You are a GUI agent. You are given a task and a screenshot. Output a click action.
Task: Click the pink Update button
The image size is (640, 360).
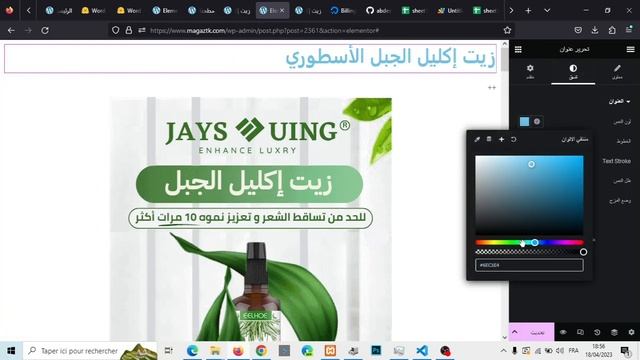[537, 332]
